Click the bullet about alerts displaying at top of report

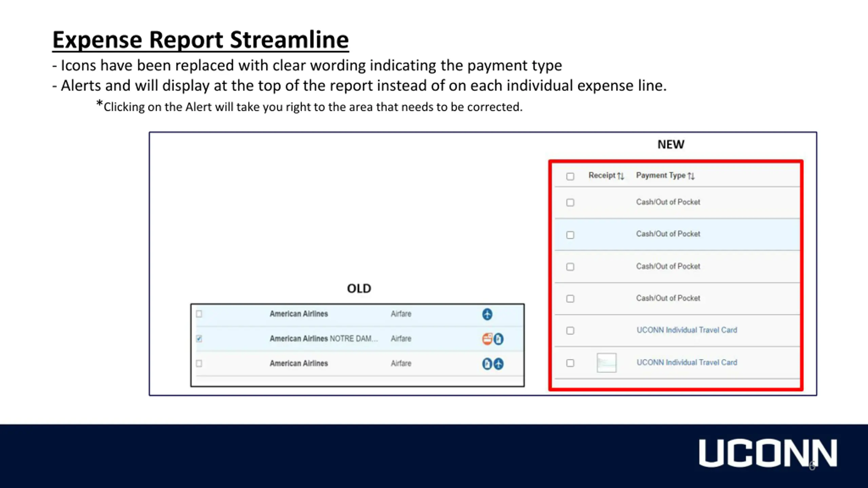(359, 85)
